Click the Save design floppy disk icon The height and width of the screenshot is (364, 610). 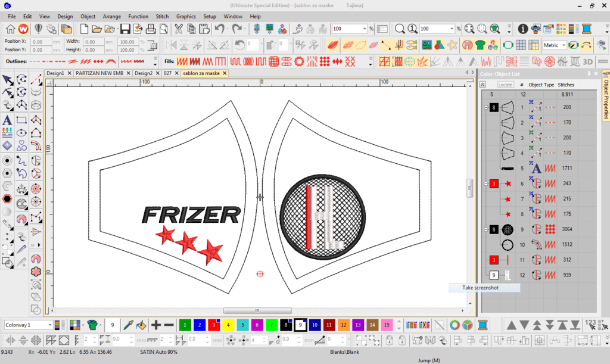(125, 29)
